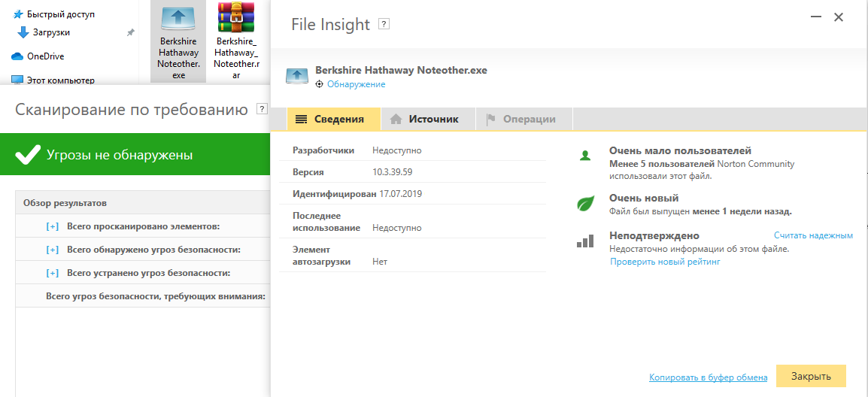The image size is (868, 397).
Task: Expand Всего устранено угроз безопасности row
Action: pyautogui.click(x=52, y=273)
